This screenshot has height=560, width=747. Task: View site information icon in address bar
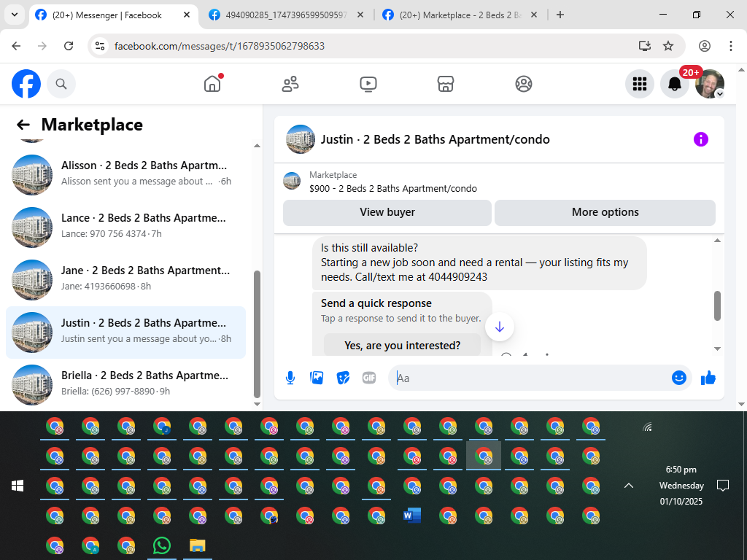click(x=99, y=46)
